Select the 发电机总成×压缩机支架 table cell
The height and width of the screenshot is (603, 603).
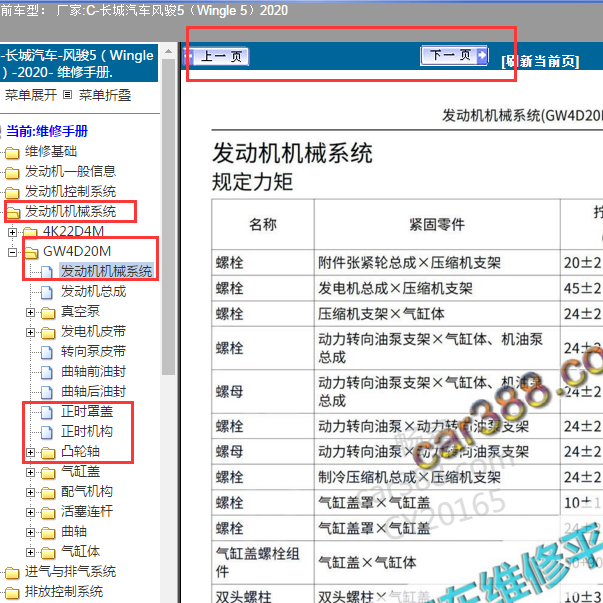[x=437, y=288]
